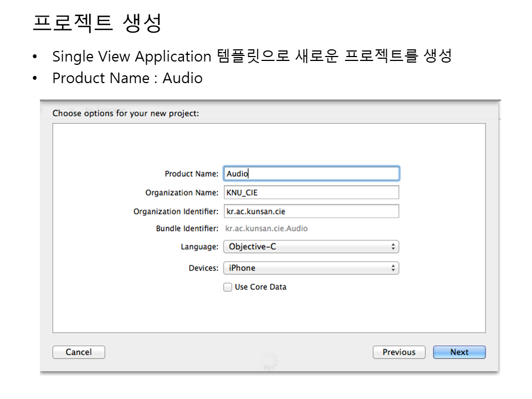Go back with the Previous button

coord(398,352)
